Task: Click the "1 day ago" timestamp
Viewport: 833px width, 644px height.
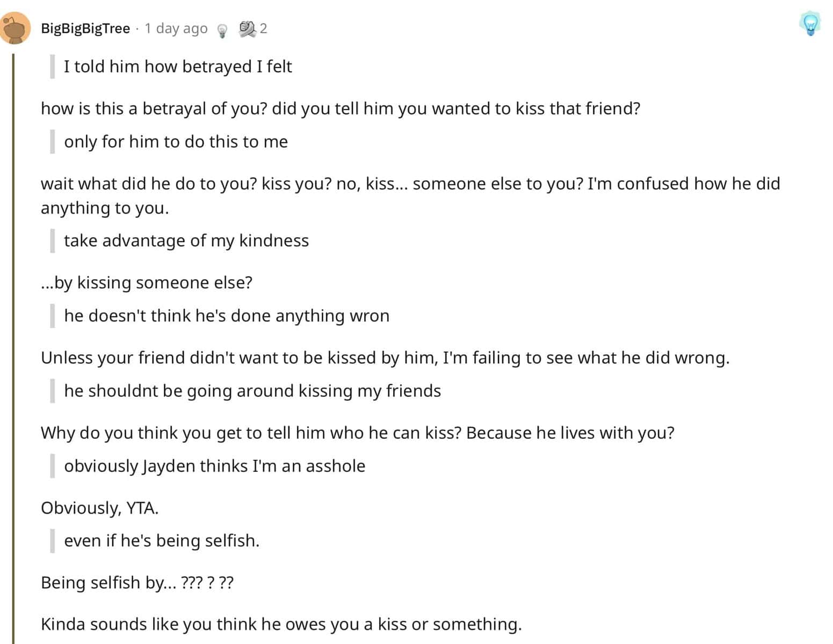Action: click(176, 28)
